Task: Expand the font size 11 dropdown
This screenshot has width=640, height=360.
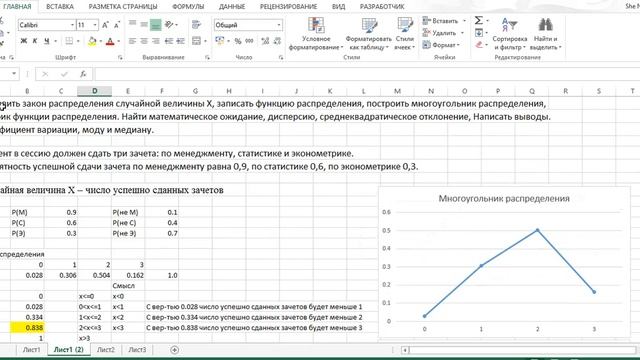Action: click(x=95, y=25)
